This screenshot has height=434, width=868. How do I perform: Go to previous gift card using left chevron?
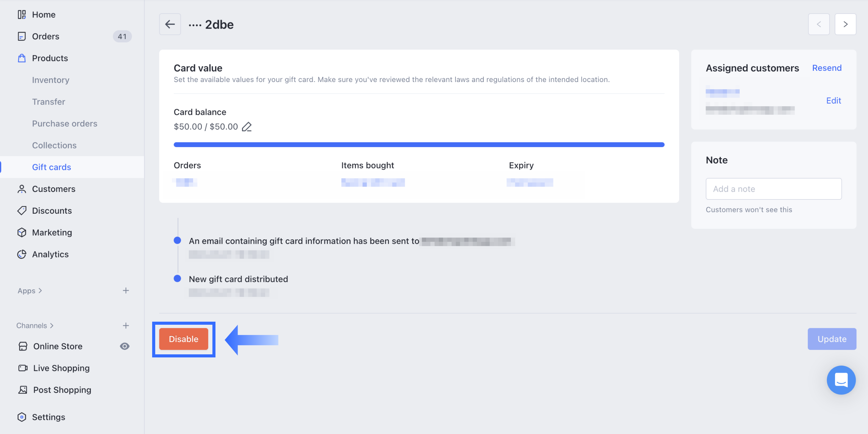tap(819, 24)
